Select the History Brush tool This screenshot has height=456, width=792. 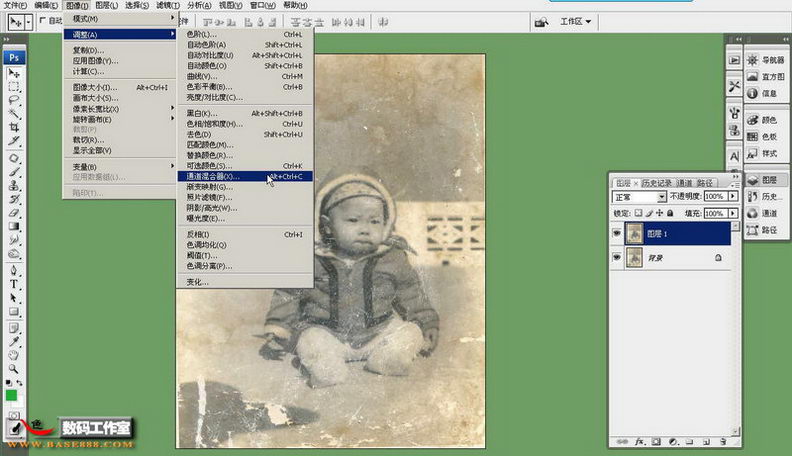coord(14,199)
